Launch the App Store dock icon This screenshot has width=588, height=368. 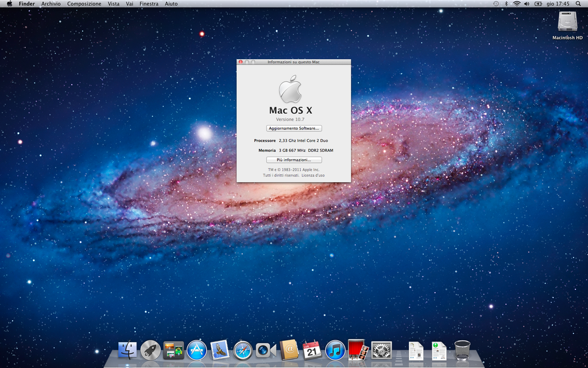tap(196, 350)
